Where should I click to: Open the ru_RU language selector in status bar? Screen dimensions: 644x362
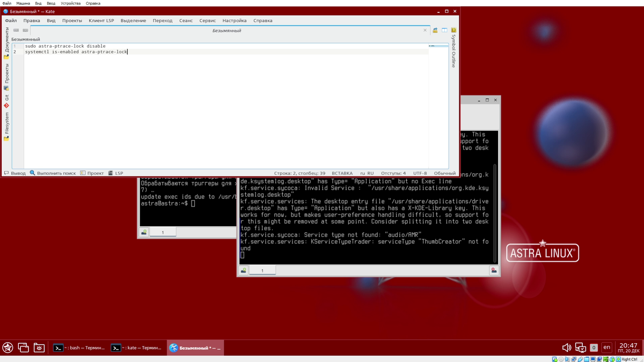(367, 173)
